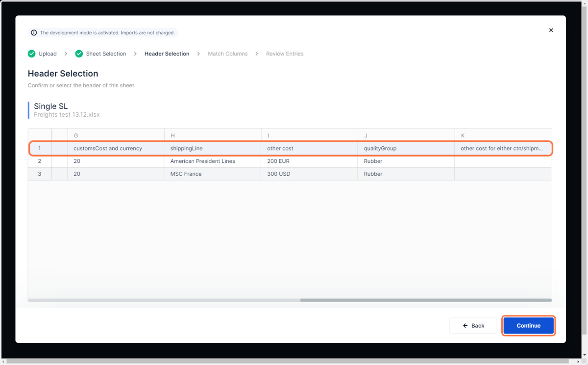Click the 'qualityGroup' cell
Image resolution: width=588 pixels, height=365 pixels.
point(406,148)
